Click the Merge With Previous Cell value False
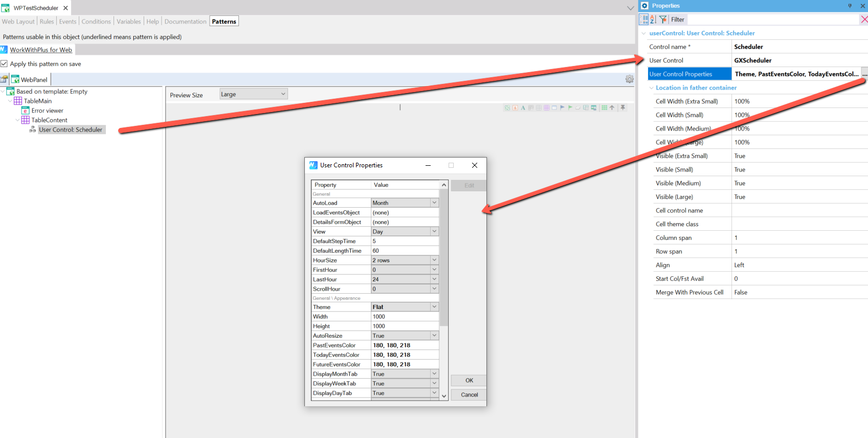This screenshot has height=438, width=868. [x=800, y=292]
